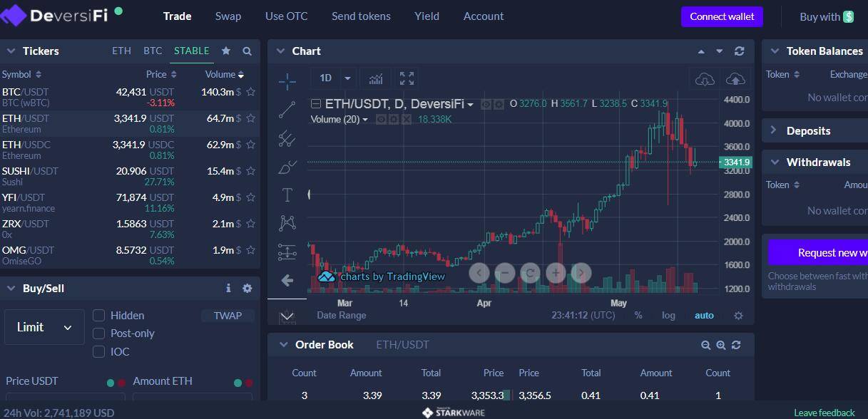The image size is (868, 419).
Task: Select the trend line drawing tool
Action: coord(287,110)
